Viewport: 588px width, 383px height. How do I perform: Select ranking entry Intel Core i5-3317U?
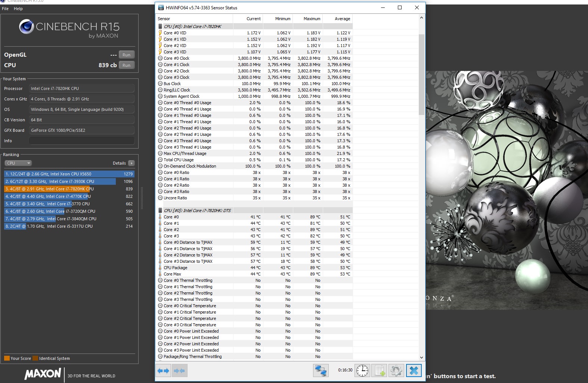tap(69, 226)
